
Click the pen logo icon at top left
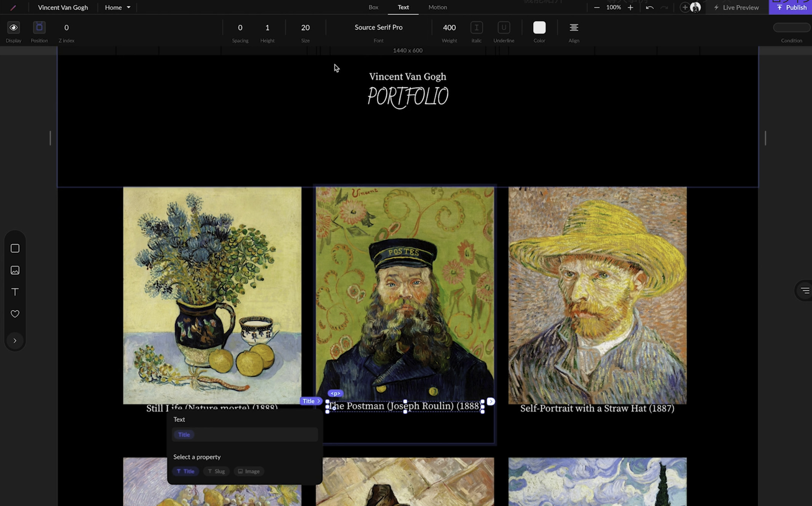[x=13, y=8]
